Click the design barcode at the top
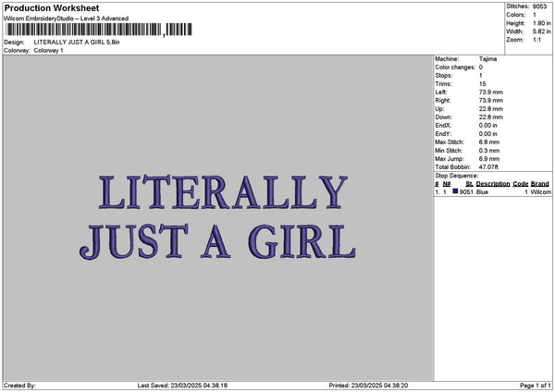555x392 pixels. click(99, 31)
